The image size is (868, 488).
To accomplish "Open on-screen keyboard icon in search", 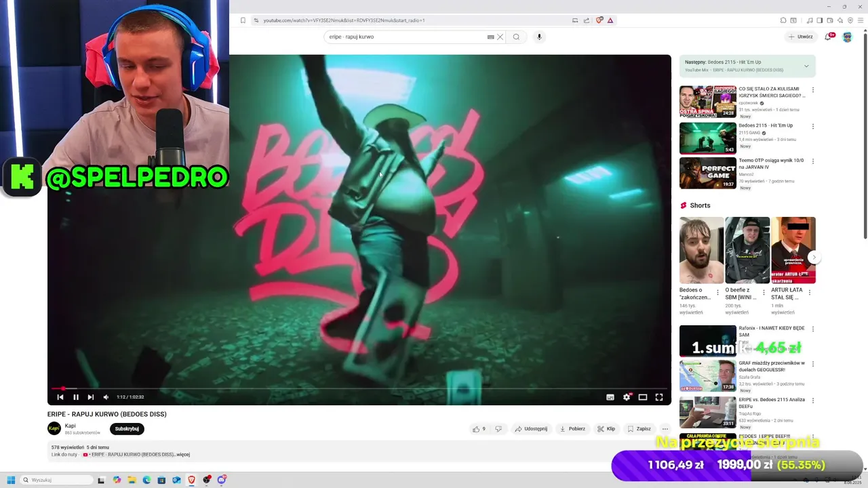I will 490,37.
